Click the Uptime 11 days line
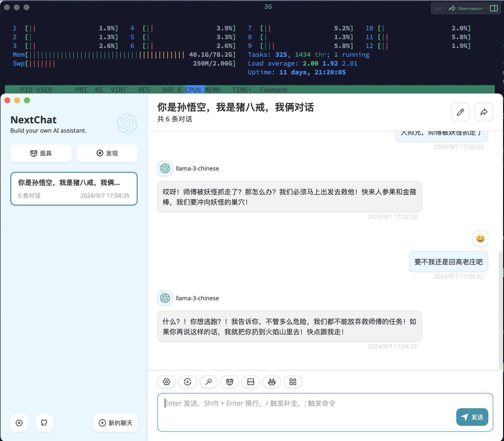The height and width of the screenshot is (441, 504). [297, 72]
